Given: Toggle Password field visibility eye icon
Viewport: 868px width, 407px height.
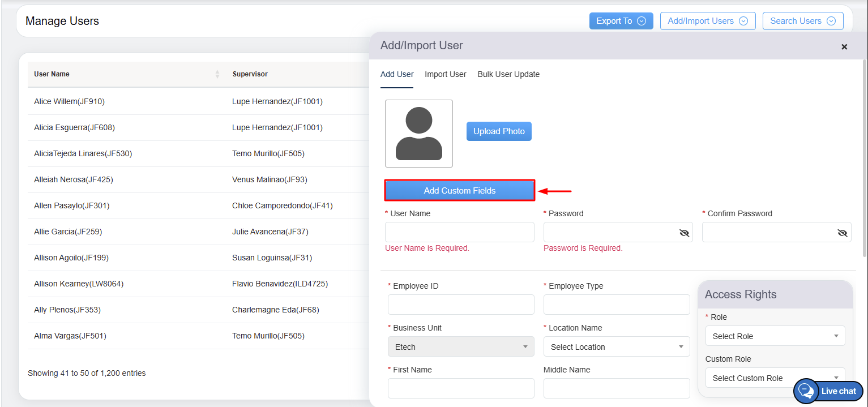Looking at the screenshot, I should (x=684, y=233).
